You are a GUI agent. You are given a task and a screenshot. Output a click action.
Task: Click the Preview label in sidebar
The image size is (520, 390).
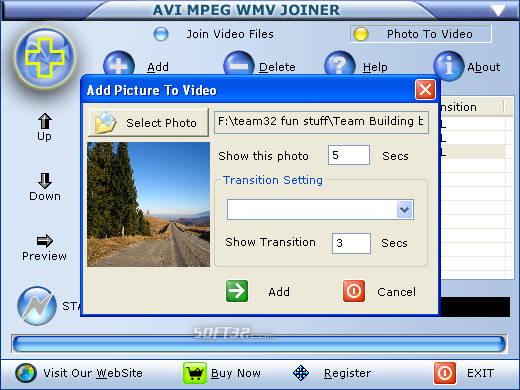[x=44, y=256]
